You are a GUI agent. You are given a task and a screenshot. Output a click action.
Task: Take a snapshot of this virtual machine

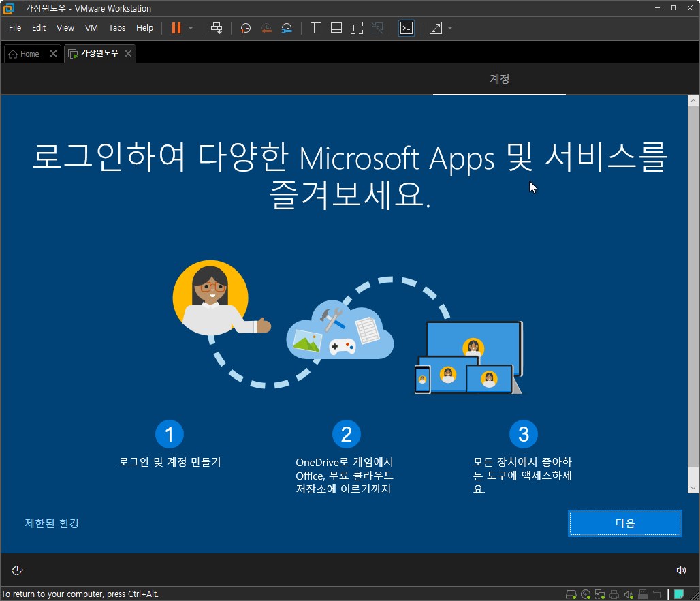pos(246,28)
